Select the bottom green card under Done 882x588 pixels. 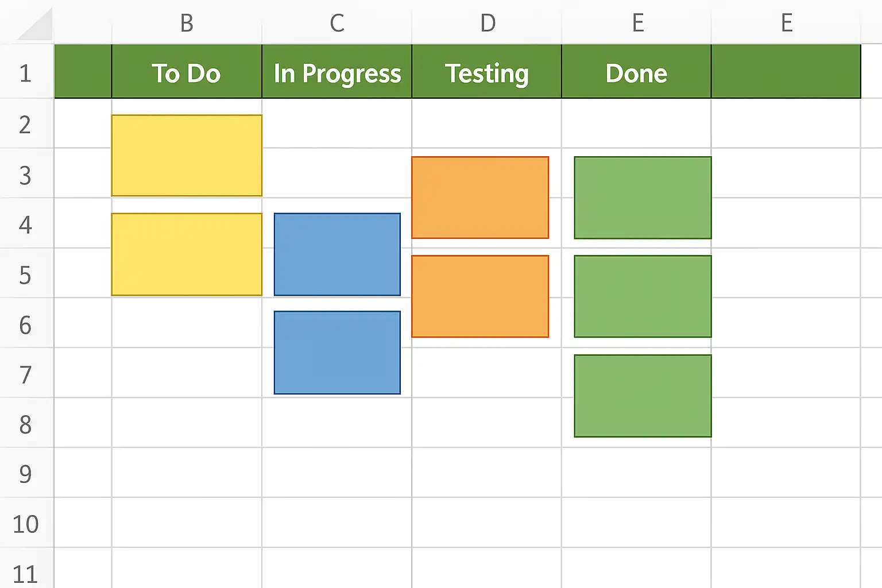point(643,396)
